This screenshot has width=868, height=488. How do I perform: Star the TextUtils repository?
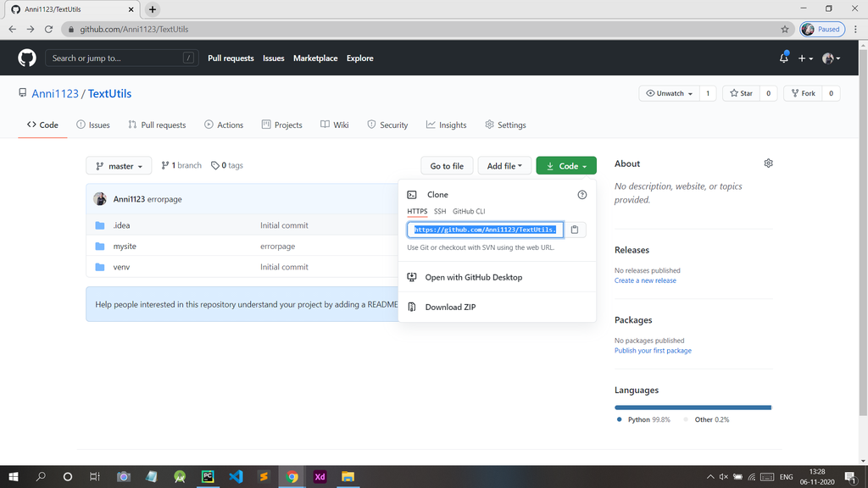pyautogui.click(x=742, y=93)
